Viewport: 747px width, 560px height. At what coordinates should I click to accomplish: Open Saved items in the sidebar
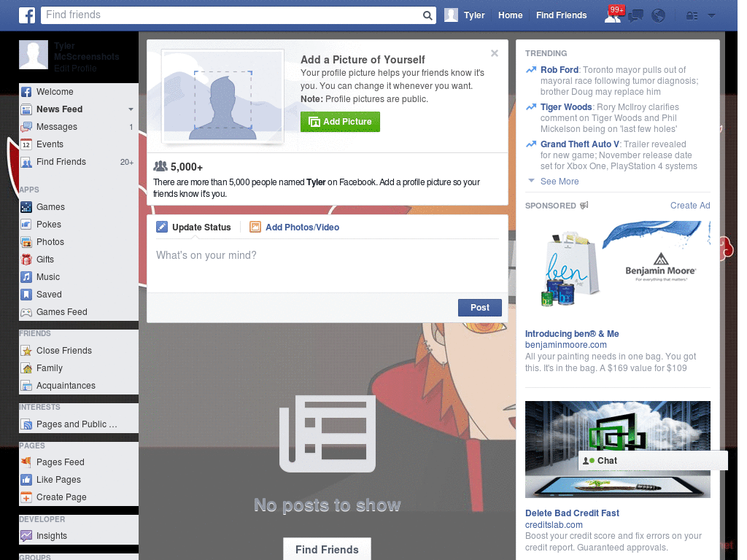tap(79, 295)
